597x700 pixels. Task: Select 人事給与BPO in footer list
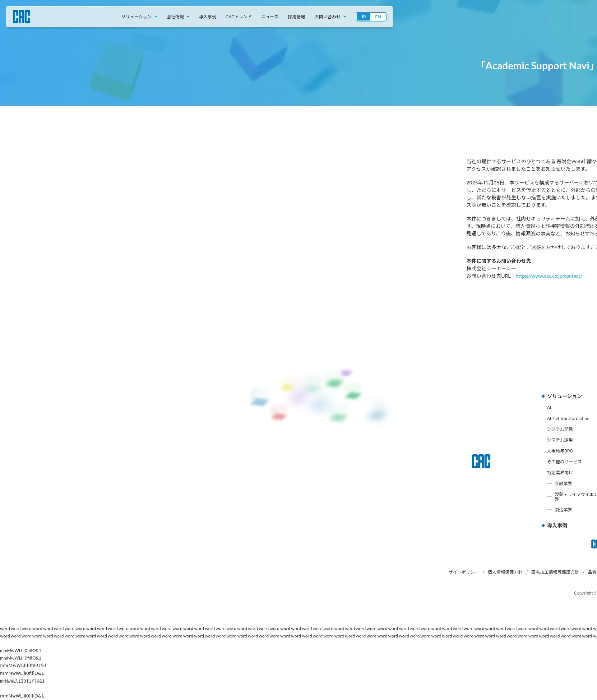pyautogui.click(x=560, y=451)
